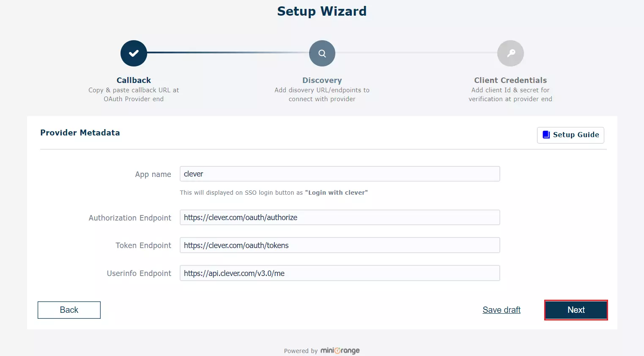Edit the Authorization Endpoint field
The width and height of the screenshot is (644, 356).
[340, 218]
